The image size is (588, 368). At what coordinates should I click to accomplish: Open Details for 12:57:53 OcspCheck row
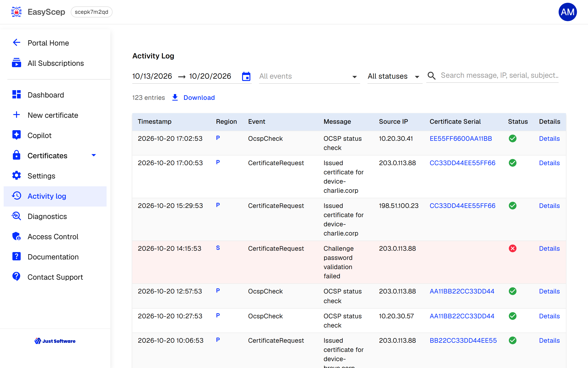pos(549,291)
